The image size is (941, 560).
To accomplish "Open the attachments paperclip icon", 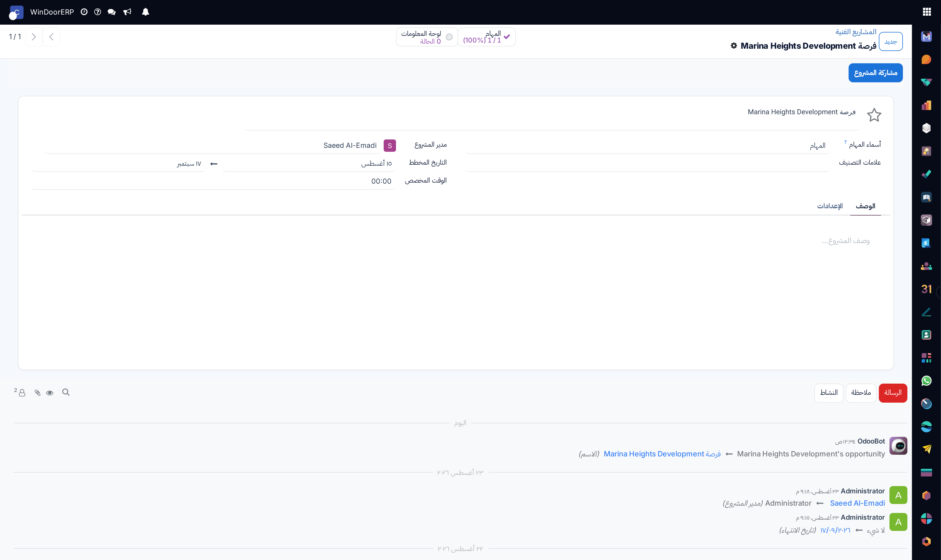I will coord(37,393).
